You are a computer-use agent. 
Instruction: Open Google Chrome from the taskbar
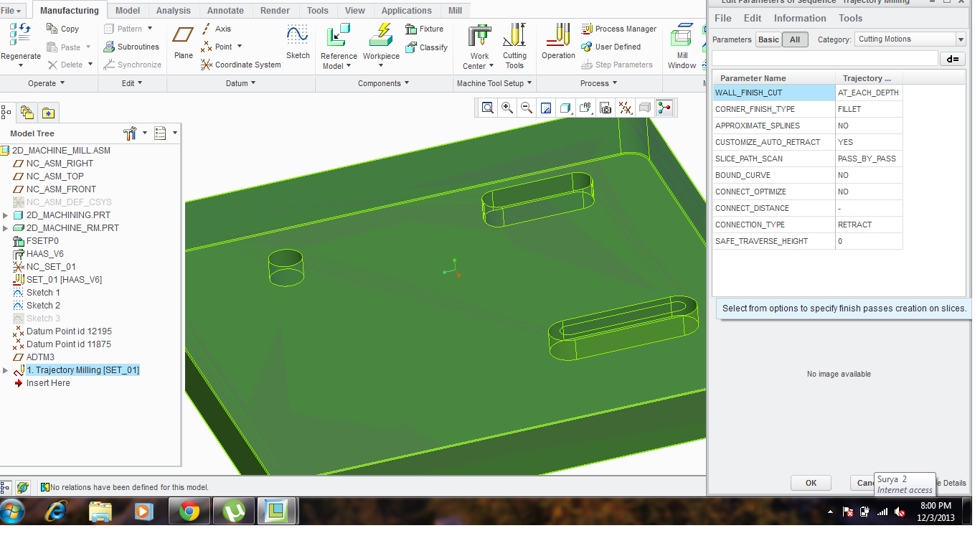(x=189, y=512)
